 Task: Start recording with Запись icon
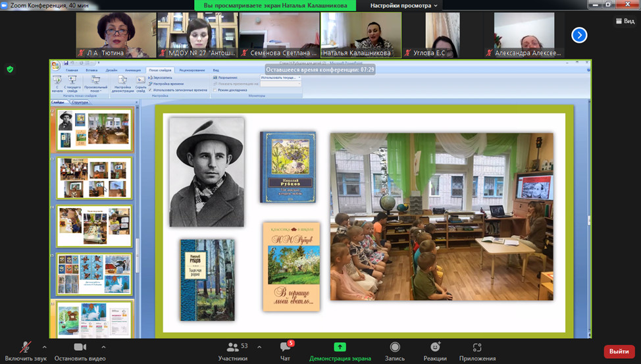394,347
